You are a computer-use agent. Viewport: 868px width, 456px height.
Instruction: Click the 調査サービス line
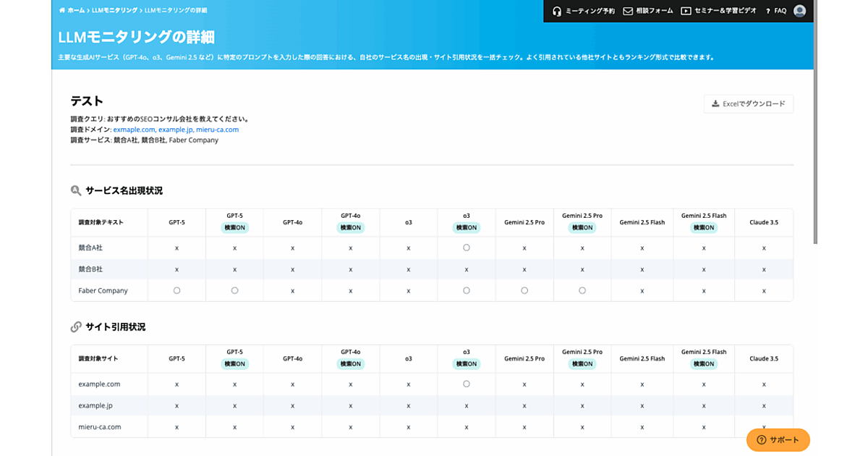144,140
